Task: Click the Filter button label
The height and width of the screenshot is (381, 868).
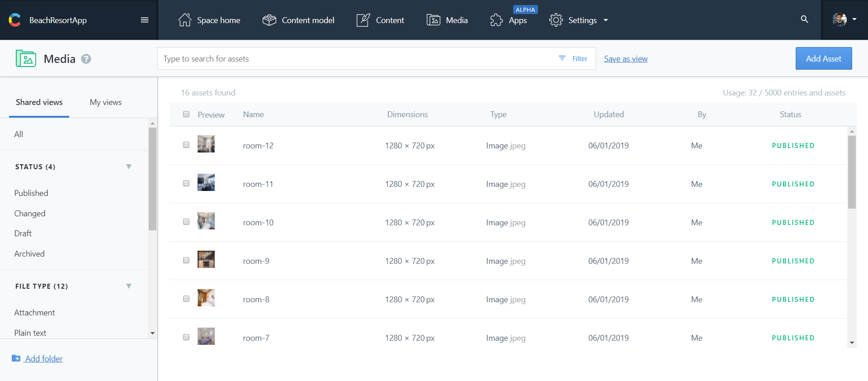Action: [x=580, y=59]
